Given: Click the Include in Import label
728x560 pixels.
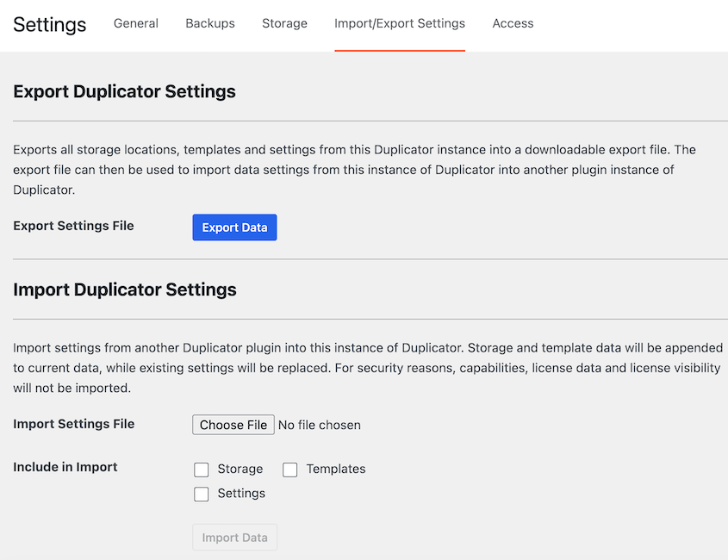Looking at the screenshot, I should coord(65,467).
